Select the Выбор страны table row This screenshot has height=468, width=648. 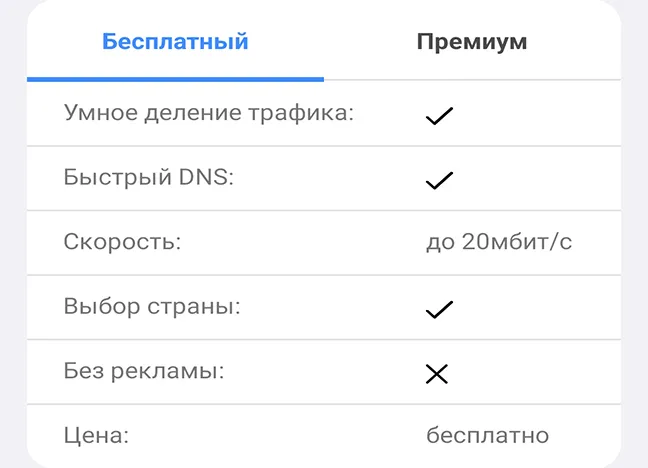[x=324, y=307]
